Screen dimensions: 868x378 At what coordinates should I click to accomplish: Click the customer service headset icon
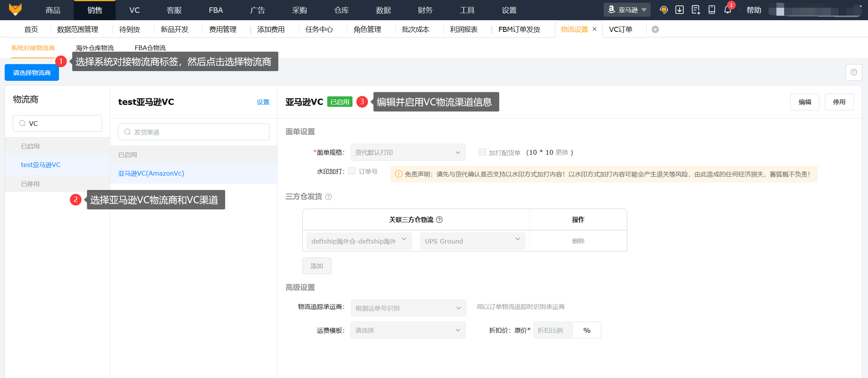[x=664, y=10]
